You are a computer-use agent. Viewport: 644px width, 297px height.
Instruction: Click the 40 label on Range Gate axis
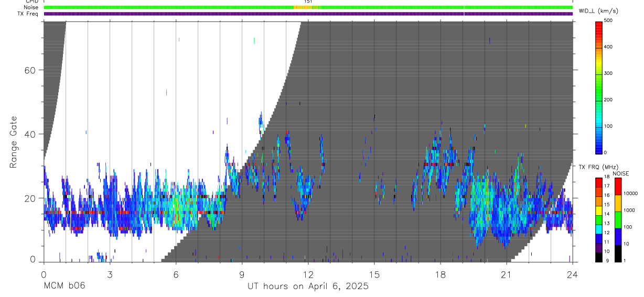point(29,134)
